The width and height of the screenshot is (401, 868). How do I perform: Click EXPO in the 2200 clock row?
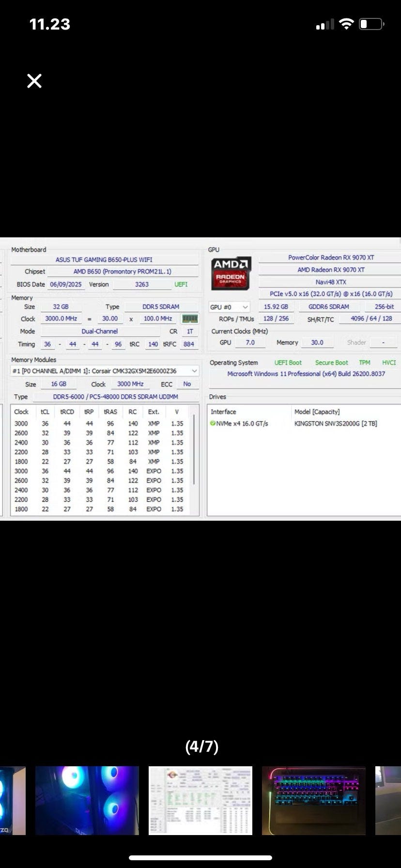point(154,499)
